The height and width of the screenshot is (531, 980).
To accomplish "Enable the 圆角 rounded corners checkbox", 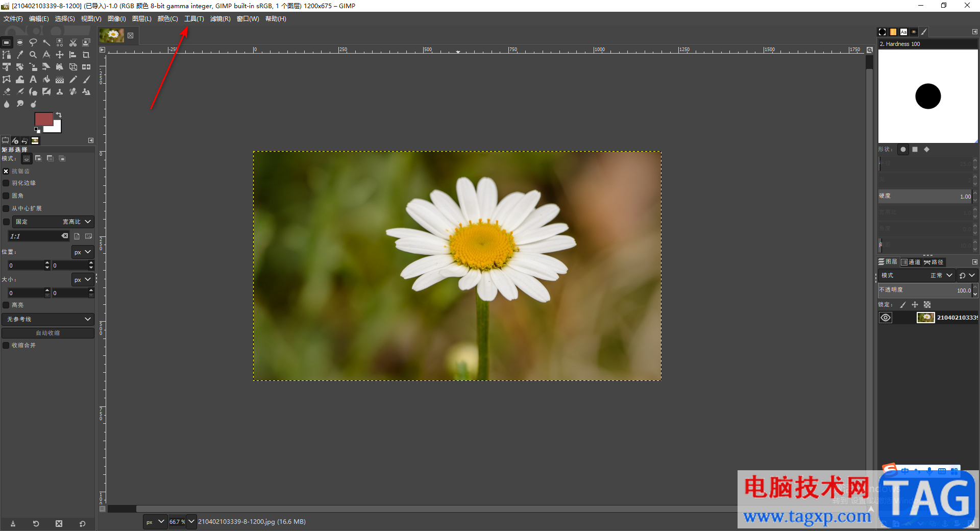I will click(x=6, y=196).
